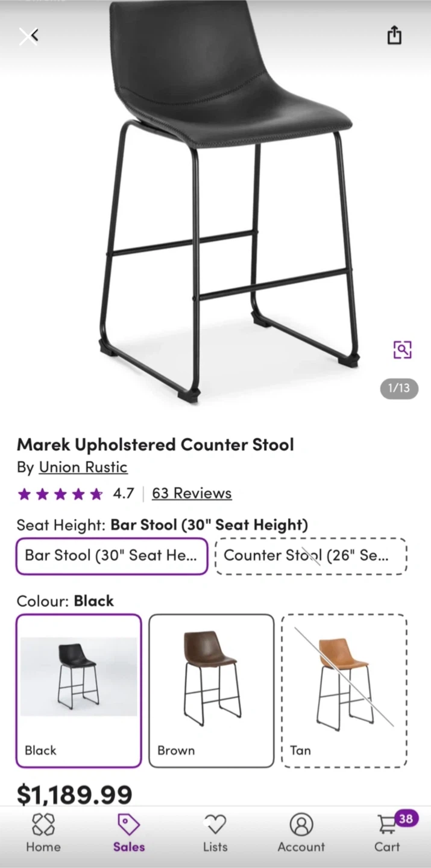Open the 63 Reviews link
The image size is (431, 868).
pos(192,493)
